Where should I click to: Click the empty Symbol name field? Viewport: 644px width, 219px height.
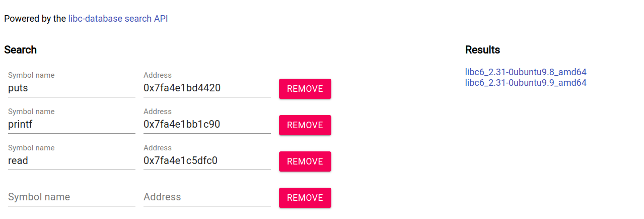(71, 197)
